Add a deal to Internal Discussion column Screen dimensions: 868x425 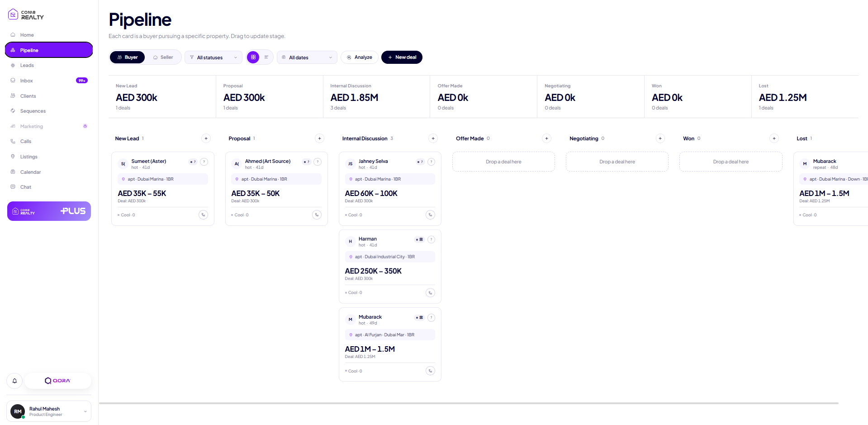[433, 138]
